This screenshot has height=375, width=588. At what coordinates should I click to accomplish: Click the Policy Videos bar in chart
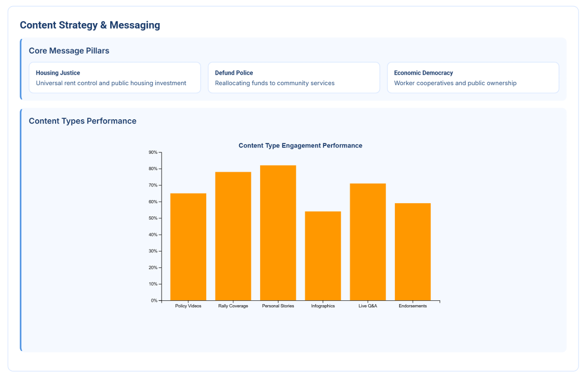pyautogui.click(x=188, y=247)
